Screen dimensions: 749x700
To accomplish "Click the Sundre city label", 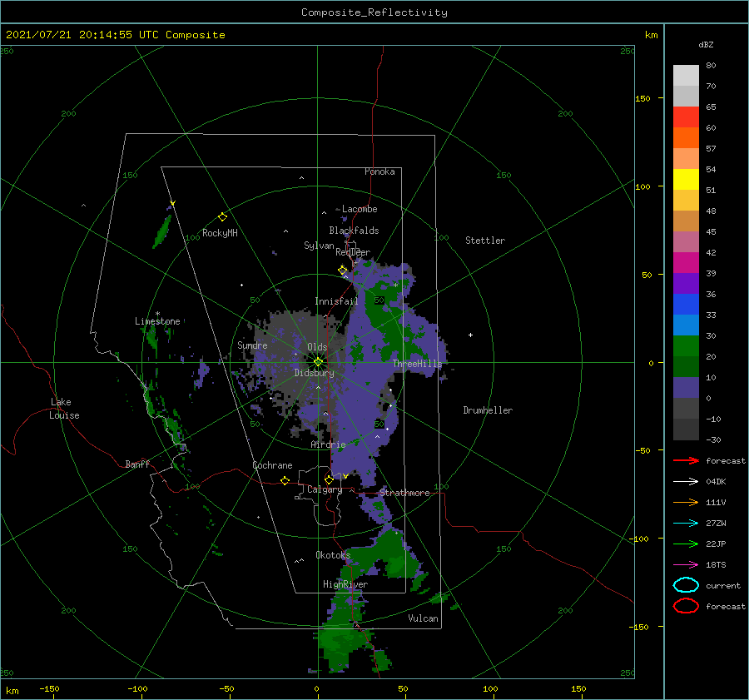I will 252,345.
